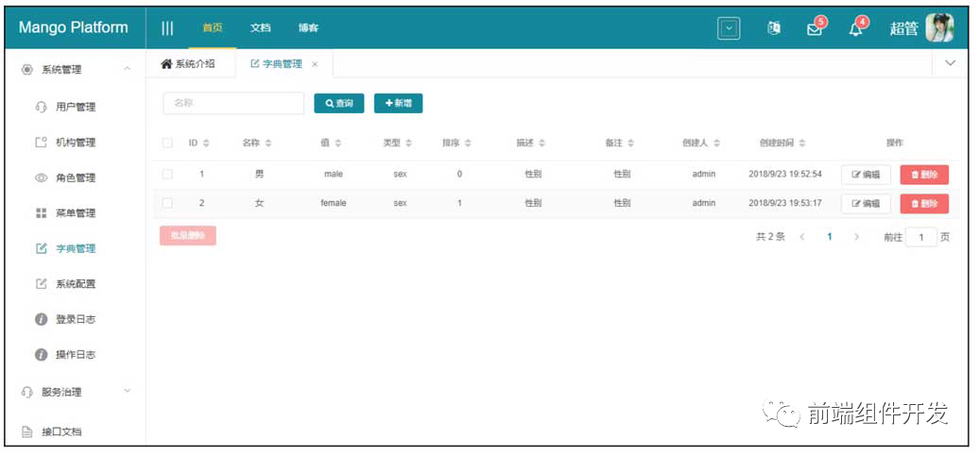Screen dimensions: 980x456
Task: Open the tabs dropdown chevron at right
Action: (951, 63)
